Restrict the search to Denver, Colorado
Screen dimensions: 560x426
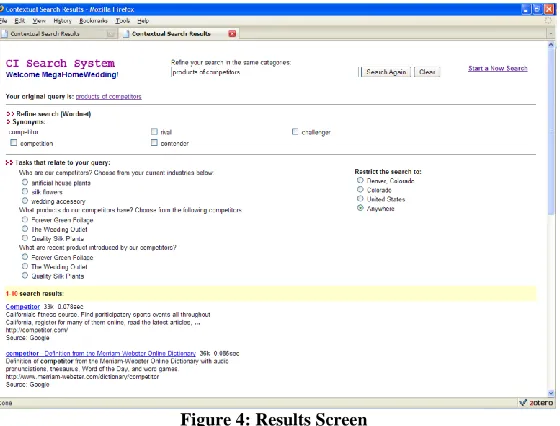click(x=360, y=180)
